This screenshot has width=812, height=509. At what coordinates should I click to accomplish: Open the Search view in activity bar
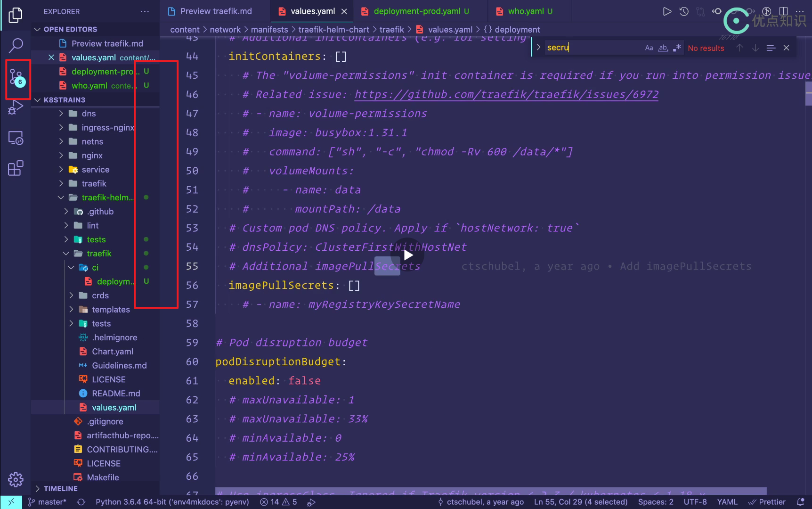pos(16,45)
